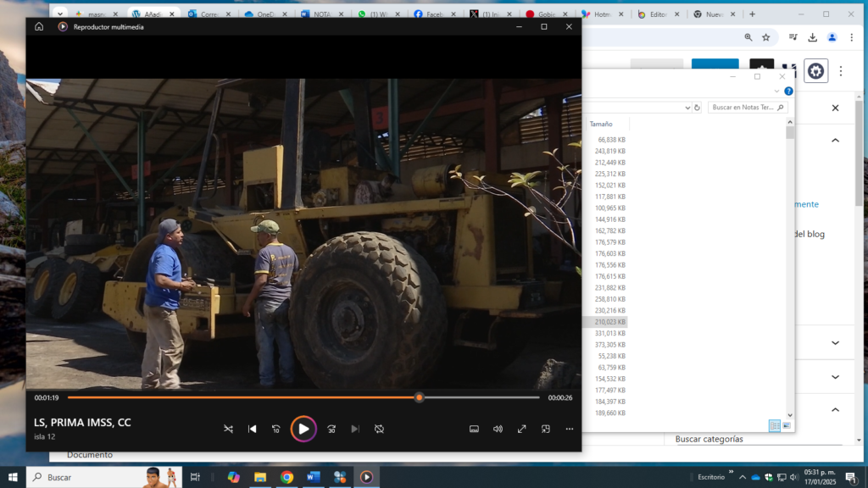Show hidden system tray icons
This screenshot has width=868, height=488.
coord(743,478)
